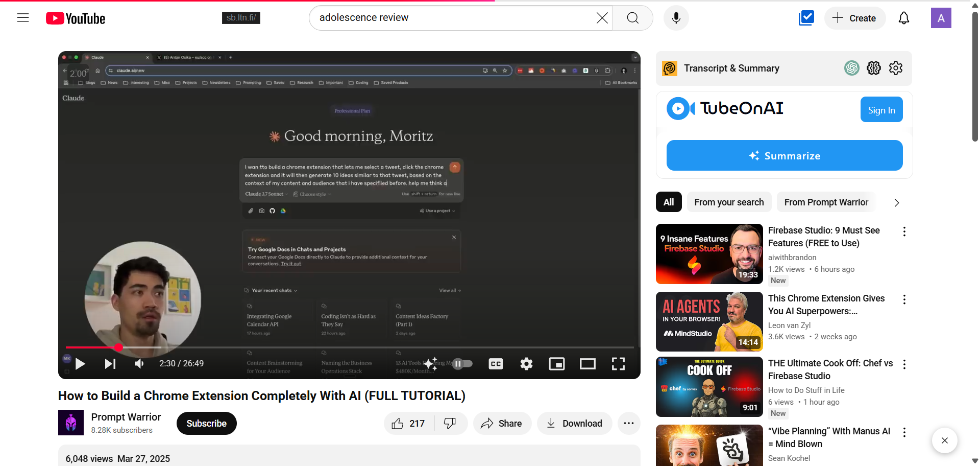980x466 pixels.
Task: Clear the search query with the X
Action: pyautogui.click(x=602, y=18)
